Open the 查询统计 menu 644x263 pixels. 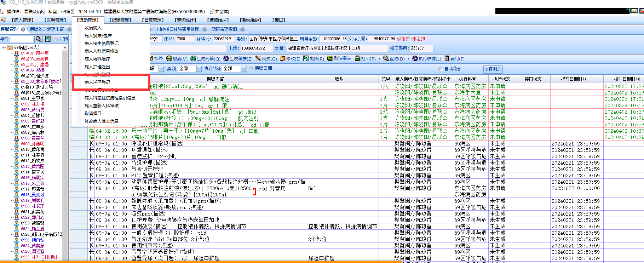click(x=185, y=20)
